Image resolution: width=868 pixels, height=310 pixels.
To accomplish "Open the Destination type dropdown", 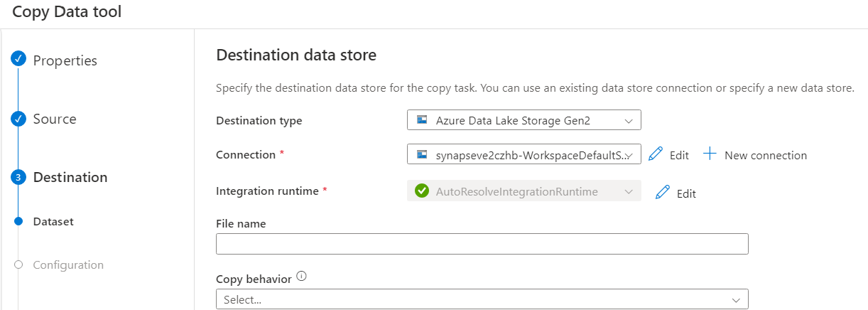I will (x=524, y=120).
